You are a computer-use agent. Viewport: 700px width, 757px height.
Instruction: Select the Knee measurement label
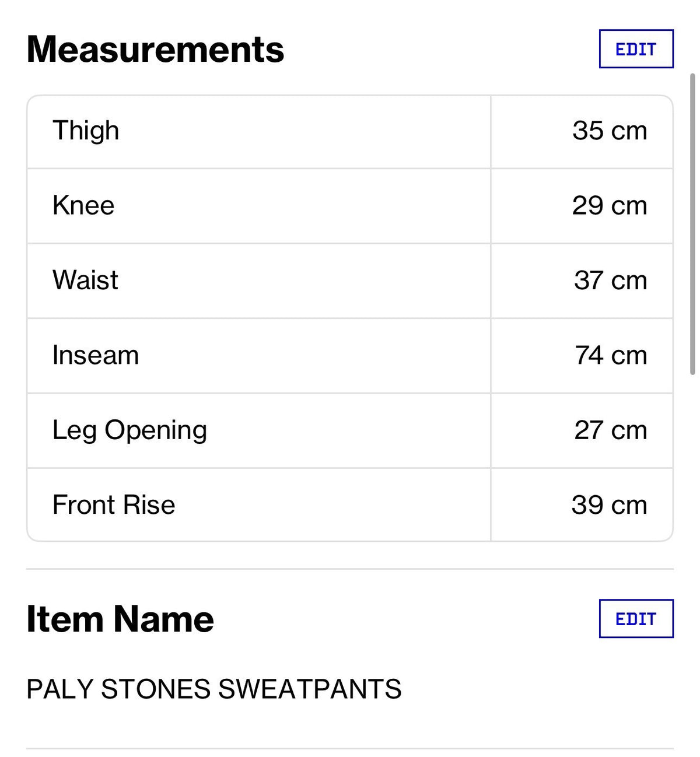83,205
